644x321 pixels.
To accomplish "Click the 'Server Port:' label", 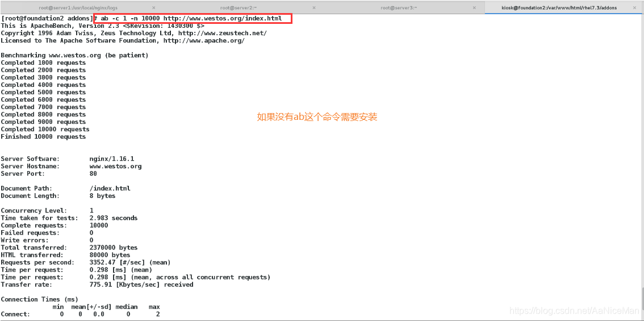I will coord(23,174).
